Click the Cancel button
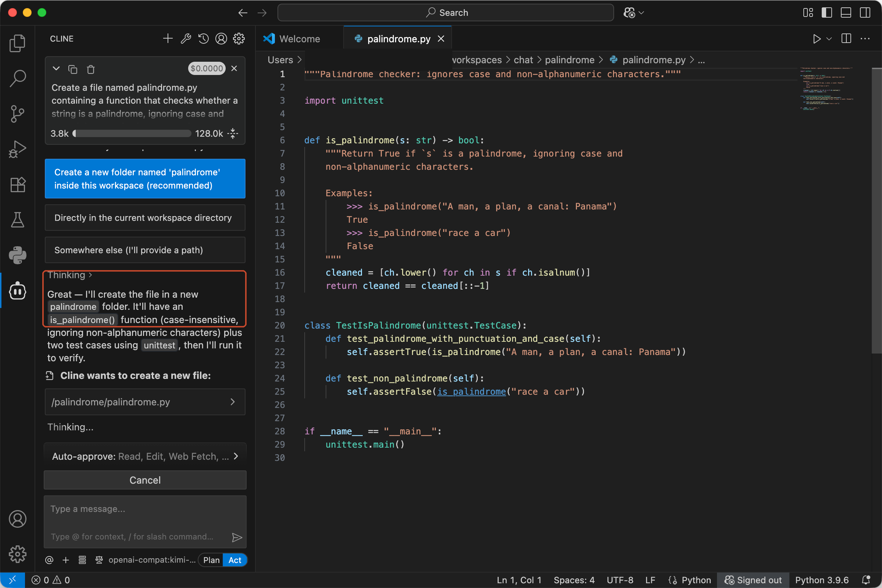 [x=145, y=480]
